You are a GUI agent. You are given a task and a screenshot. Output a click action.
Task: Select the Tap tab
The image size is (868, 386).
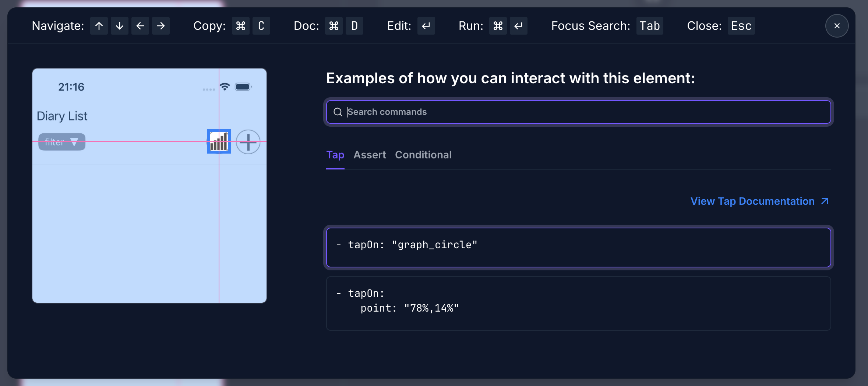coord(335,155)
